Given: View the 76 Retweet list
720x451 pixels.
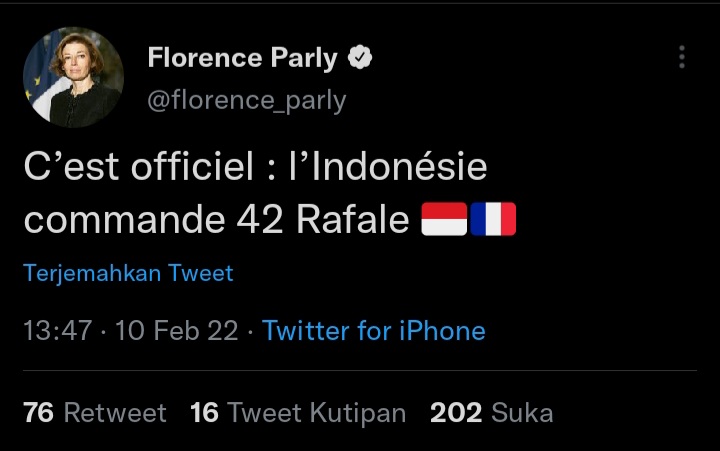Looking at the screenshot, I should point(95,412).
